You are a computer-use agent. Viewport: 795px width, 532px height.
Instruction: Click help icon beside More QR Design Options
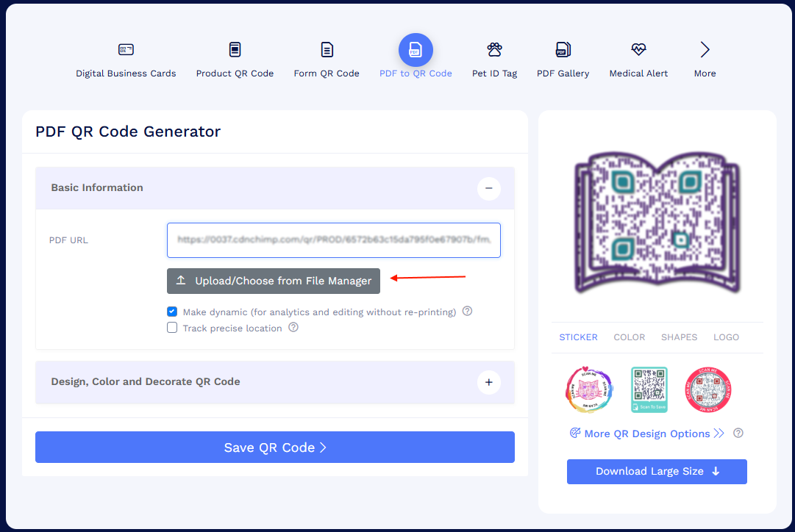[738, 434]
